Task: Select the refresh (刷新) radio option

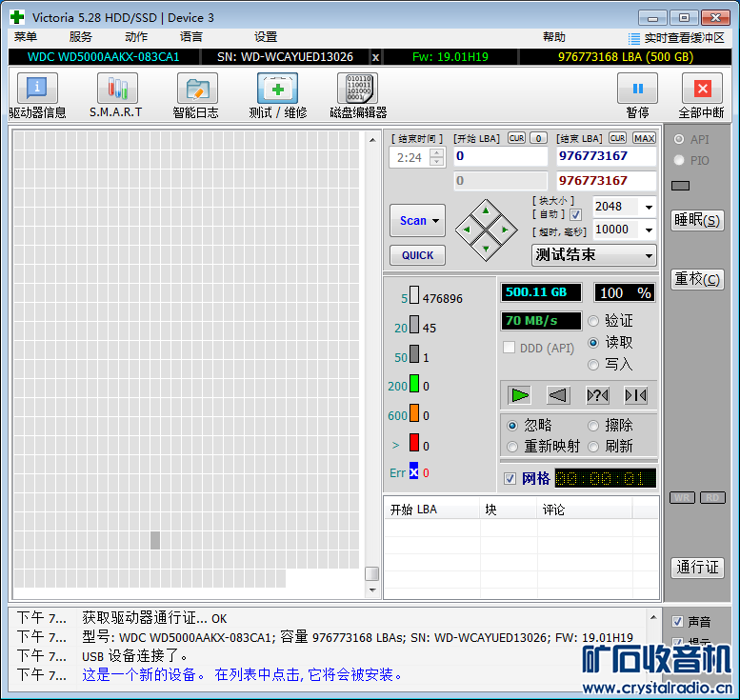Action: (x=593, y=446)
